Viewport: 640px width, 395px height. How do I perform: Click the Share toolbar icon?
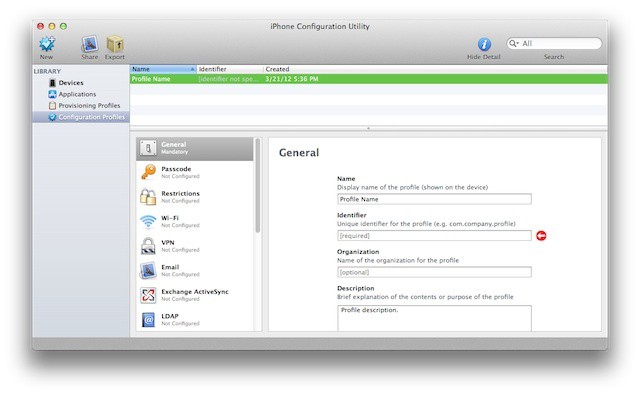pyautogui.click(x=89, y=44)
